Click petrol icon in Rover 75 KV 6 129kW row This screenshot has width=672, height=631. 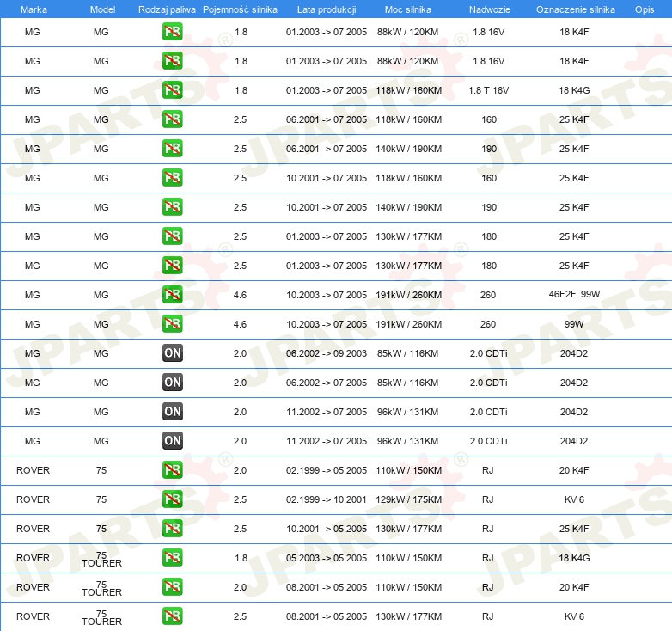tap(172, 499)
